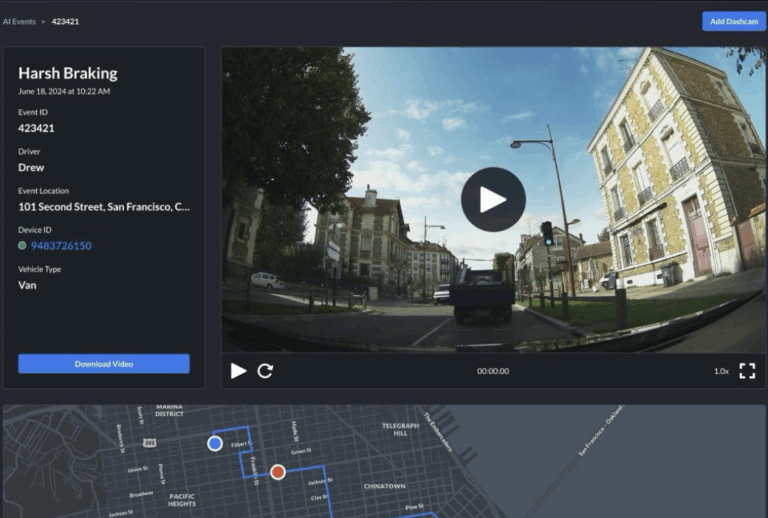Screen dimensions: 768x518
Task: Click the Add Dashcam button
Action: coord(733,21)
